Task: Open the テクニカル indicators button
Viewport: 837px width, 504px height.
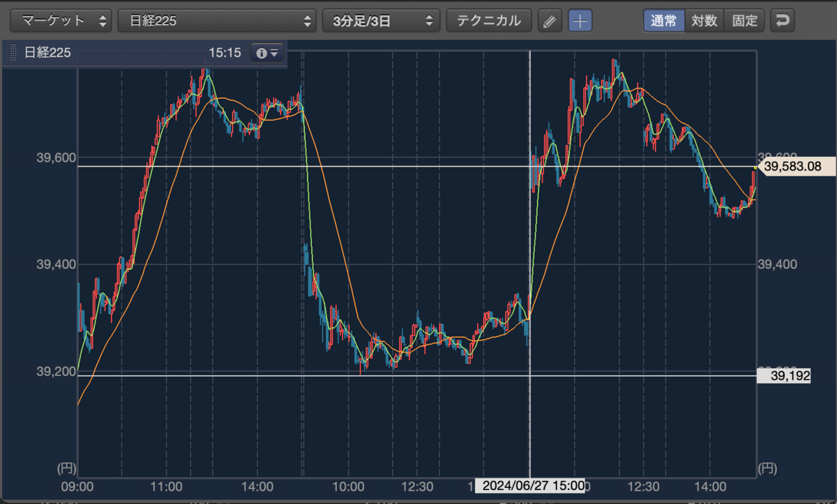Action: [489, 20]
